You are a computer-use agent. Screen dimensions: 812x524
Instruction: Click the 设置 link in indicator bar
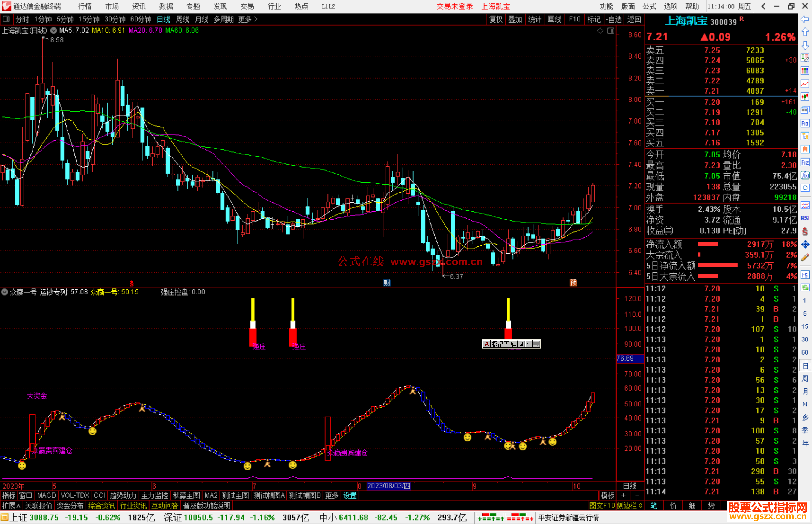[350, 495]
